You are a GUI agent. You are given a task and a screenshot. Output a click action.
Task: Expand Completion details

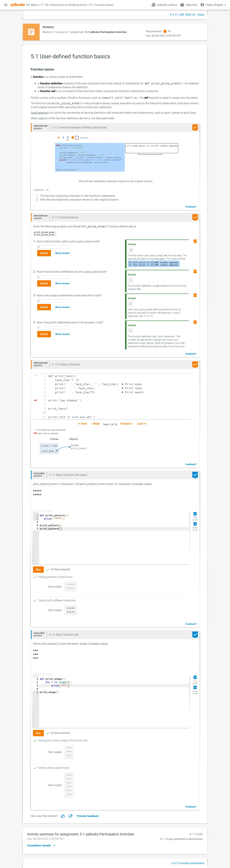coord(41,845)
